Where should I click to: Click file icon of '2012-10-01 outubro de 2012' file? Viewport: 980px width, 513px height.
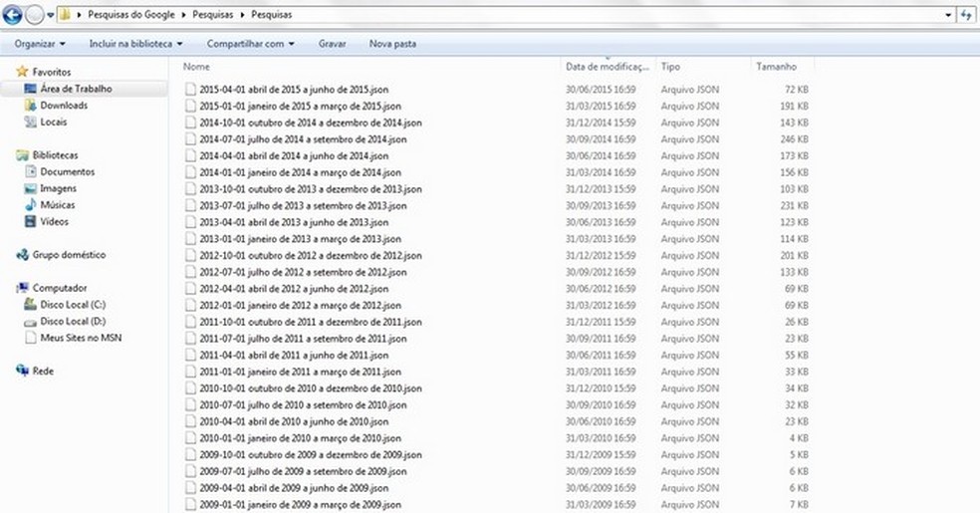[190, 255]
